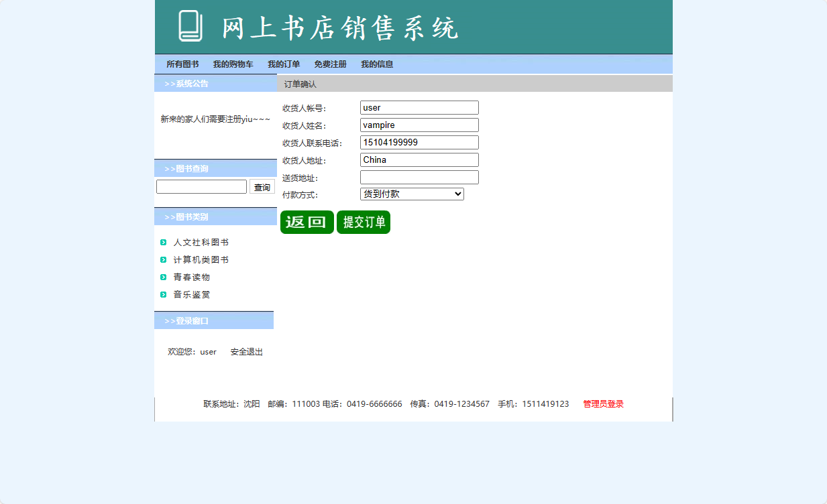This screenshot has width=827, height=504.
Task: Switch to 所有图书 navigation tab
Action: [182, 64]
